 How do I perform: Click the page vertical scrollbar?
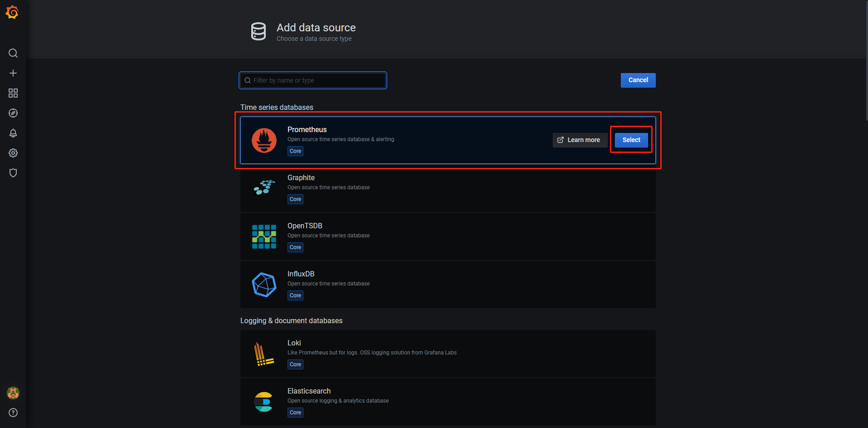tap(866, 60)
